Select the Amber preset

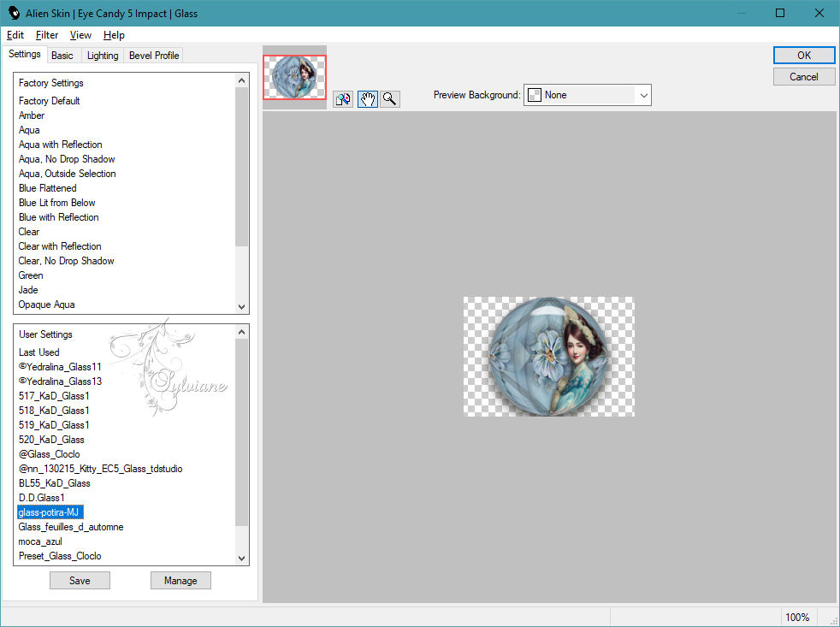[x=32, y=115]
